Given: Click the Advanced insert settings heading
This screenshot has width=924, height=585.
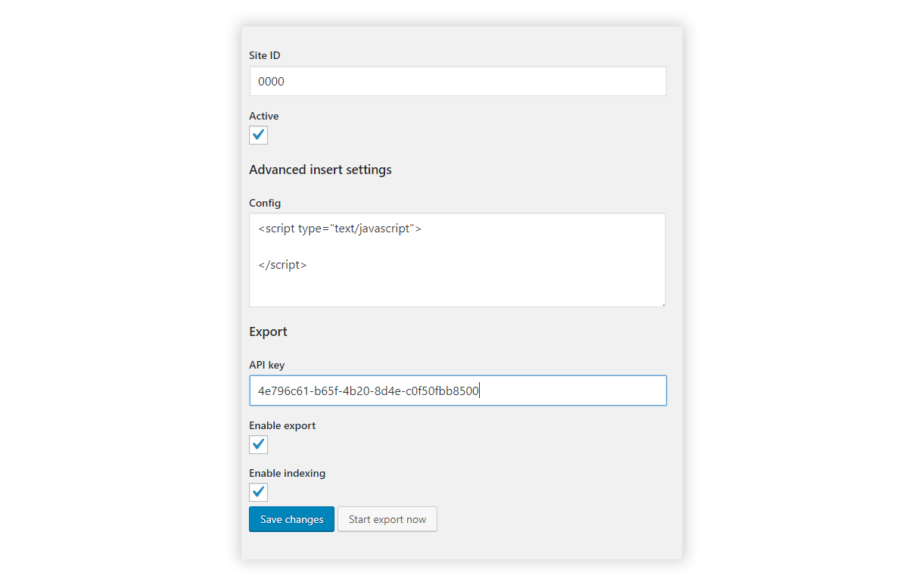Looking at the screenshot, I should [321, 170].
